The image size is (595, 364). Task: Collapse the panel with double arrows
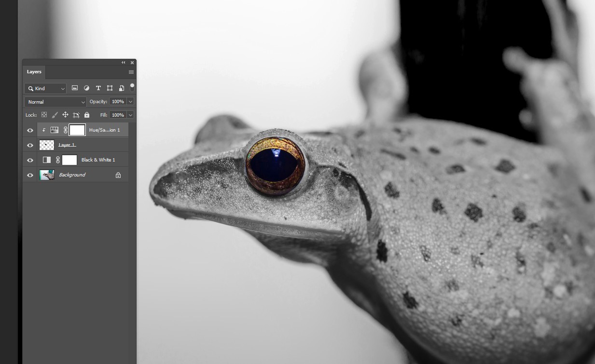[124, 63]
